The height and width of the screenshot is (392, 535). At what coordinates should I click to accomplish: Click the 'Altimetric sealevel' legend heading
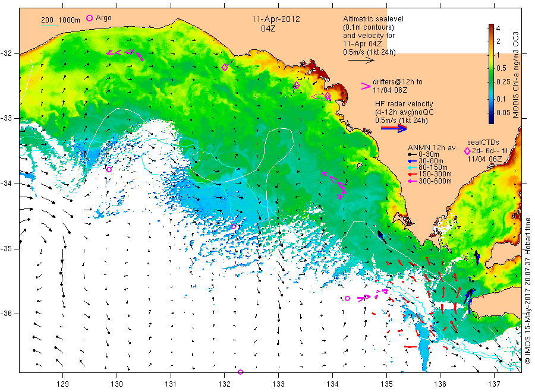click(373, 19)
